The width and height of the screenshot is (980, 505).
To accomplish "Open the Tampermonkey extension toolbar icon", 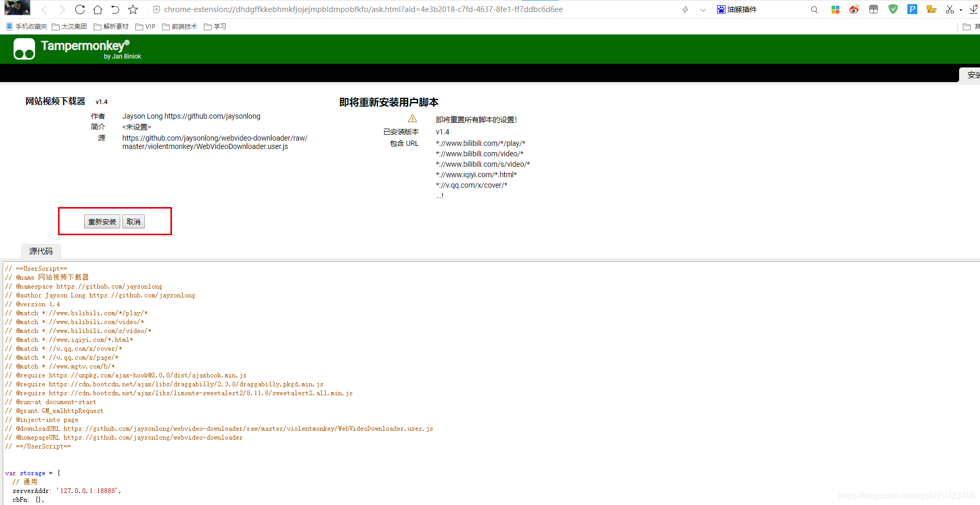I will click(x=873, y=9).
